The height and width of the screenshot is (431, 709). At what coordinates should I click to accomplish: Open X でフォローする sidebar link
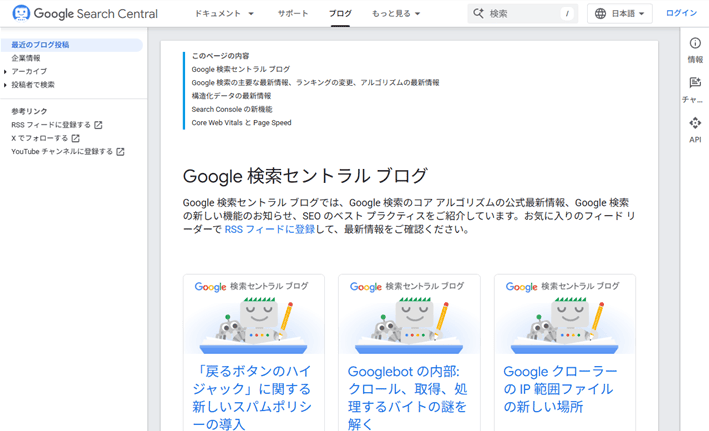[x=39, y=138]
